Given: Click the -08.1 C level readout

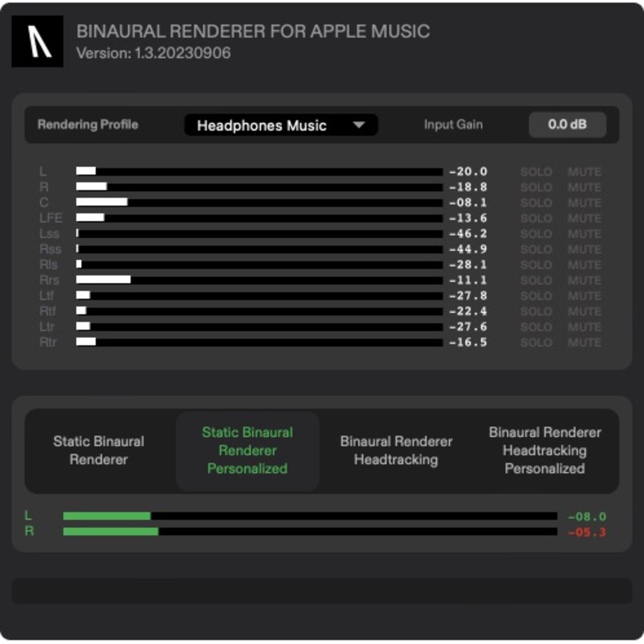Looking at the screenshot, I should [468, 203].
